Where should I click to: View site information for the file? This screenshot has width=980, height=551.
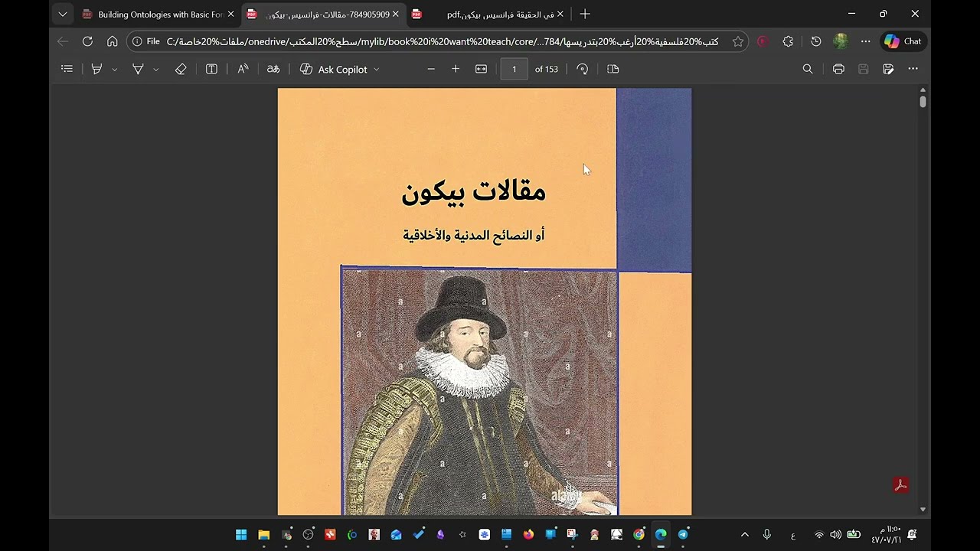[145, 41]
